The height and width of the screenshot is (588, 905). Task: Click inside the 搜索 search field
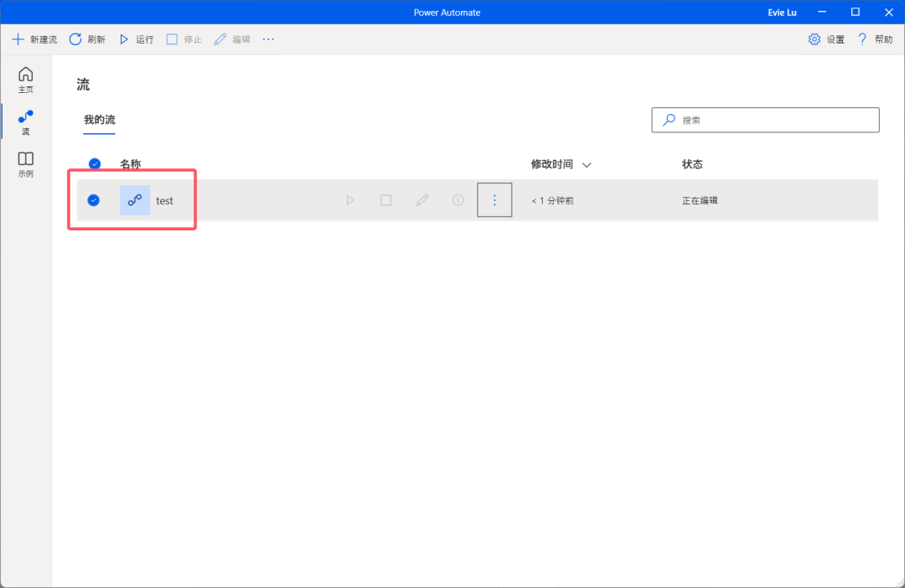[775, 120]
